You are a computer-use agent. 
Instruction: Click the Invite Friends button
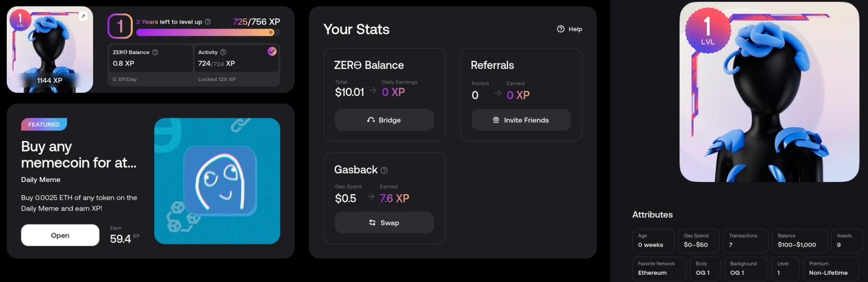coord(521,120)
